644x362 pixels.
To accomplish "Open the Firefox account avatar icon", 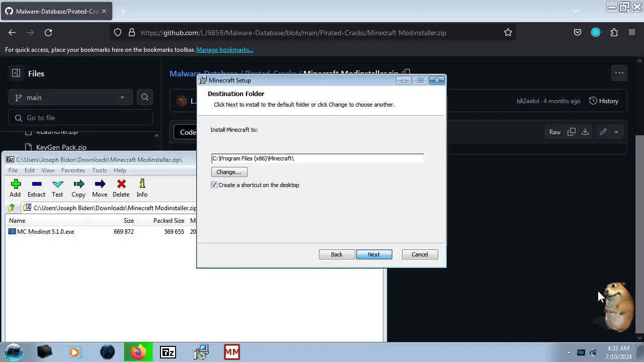I will click(596, 33).
